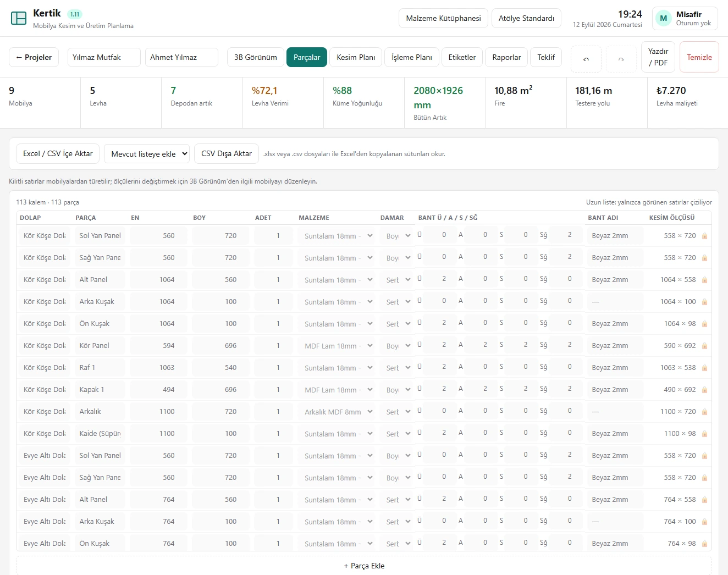Click the Misafir avatar circle
This screenshot has width=728, height=575.
[x=664, y=18]
